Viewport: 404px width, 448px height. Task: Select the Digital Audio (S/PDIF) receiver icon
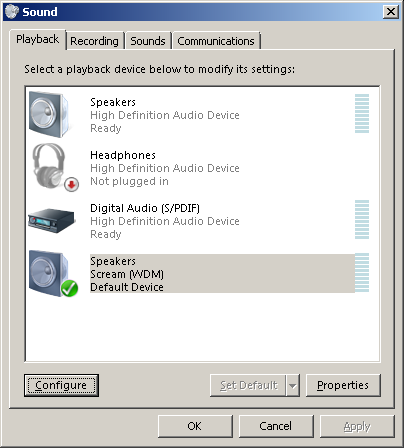click(51, 221)
